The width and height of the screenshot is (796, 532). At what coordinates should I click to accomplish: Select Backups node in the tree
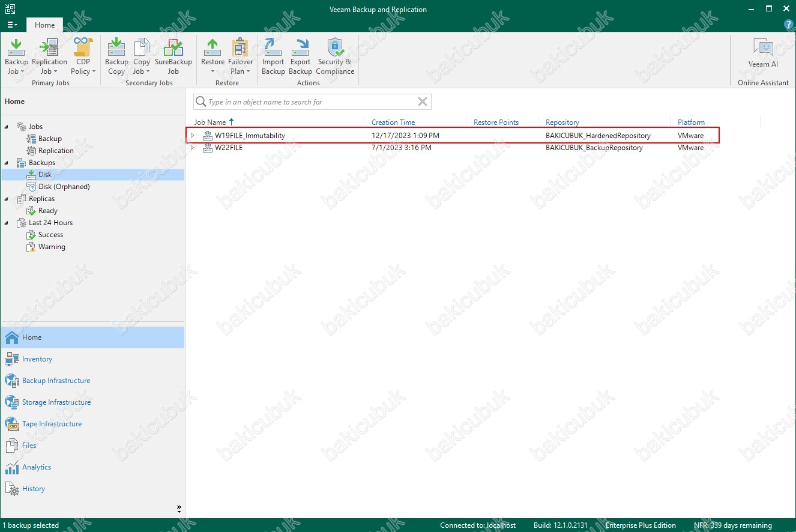click(x=41, y=163)
